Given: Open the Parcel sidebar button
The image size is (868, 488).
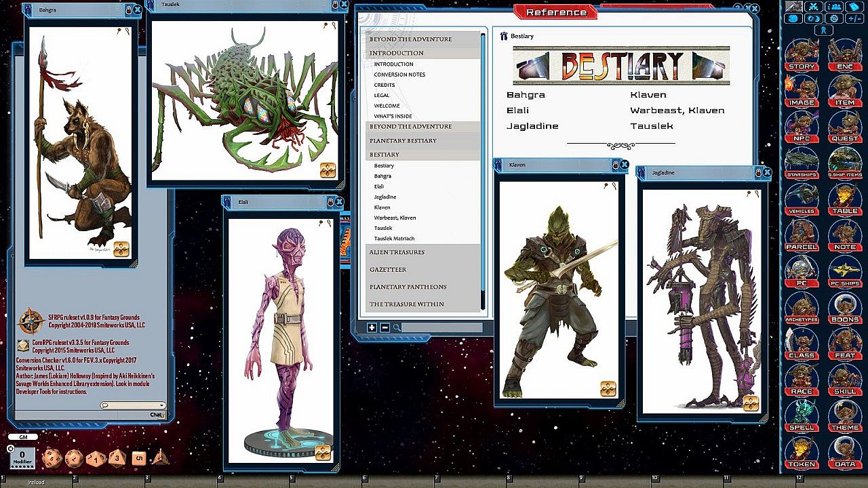Looking at the screenshot, I should (x=802, y=235).
